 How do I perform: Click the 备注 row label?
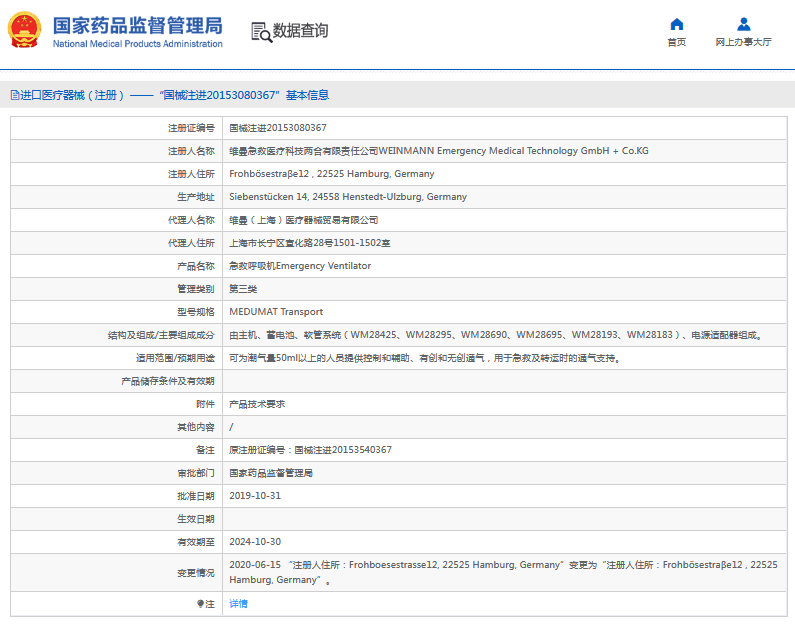coord(205,450)
